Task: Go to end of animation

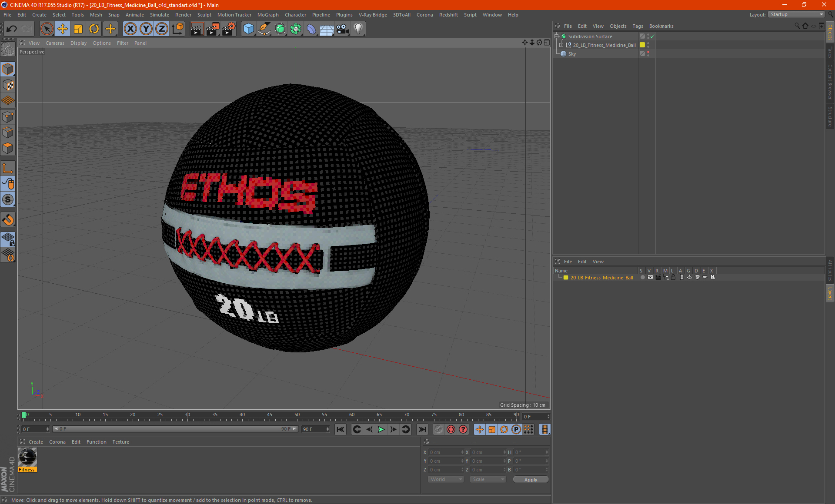Action: tap(422, 429)
